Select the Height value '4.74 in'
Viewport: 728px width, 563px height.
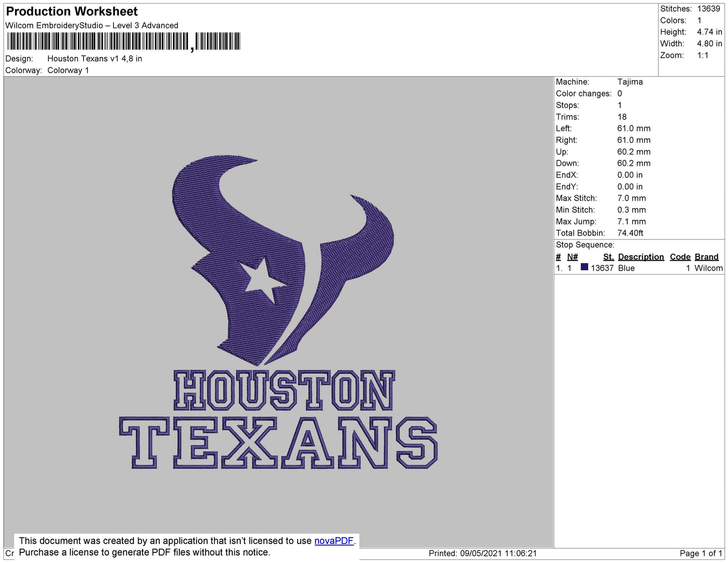pos(709,32)
